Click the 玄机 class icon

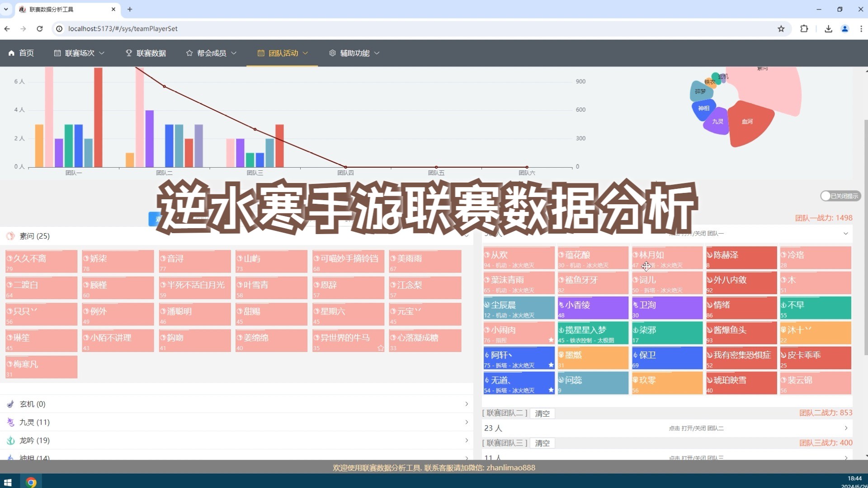tap(10, 404)
